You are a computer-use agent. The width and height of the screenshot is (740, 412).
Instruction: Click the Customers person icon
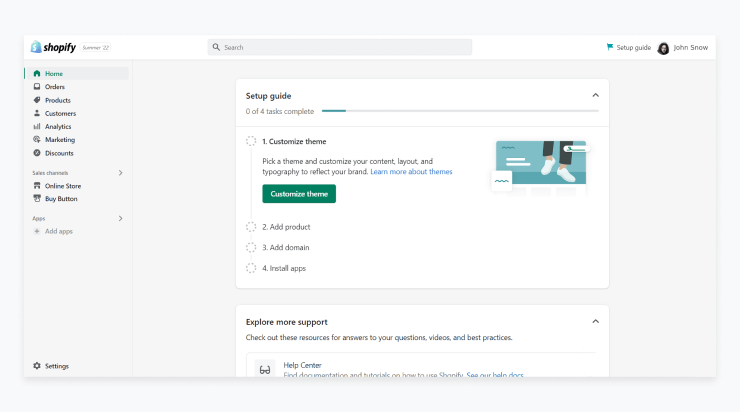pos(37,113)
